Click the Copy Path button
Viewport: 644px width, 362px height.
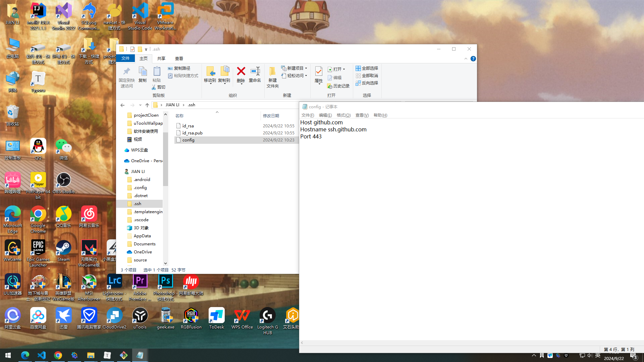[x=179, y=68]
